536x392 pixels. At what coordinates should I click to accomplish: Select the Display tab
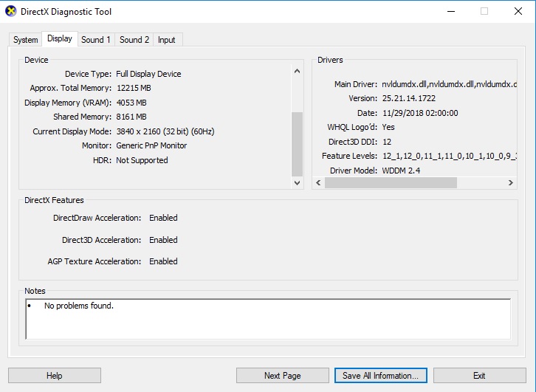click(60, 38)
